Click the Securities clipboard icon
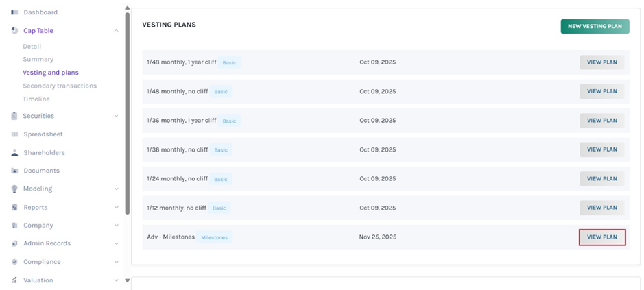644x290 pixels. point(14,117)
